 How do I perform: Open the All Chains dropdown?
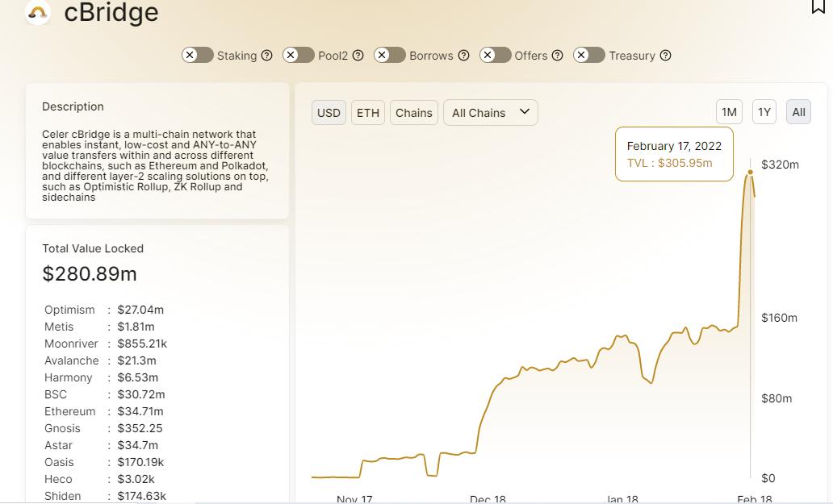(490, 113)
